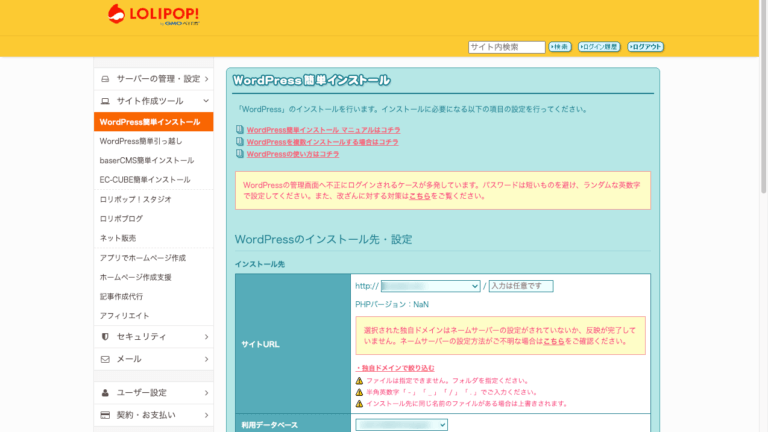Click warning icon beside 半角英数字 note
The height and width of the screenshot is (432, 768).
point(360,392)
